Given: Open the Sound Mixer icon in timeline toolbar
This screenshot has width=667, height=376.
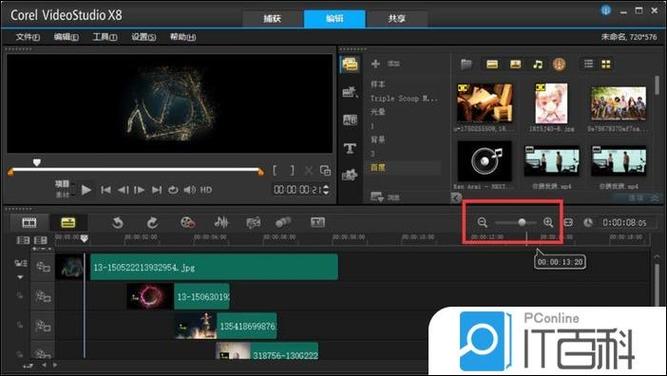Looking at the screenshot, I should (x=221, y=222).
